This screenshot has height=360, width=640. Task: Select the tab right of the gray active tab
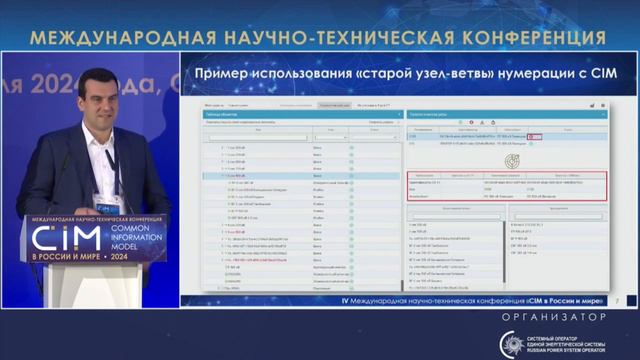point(373,105)
